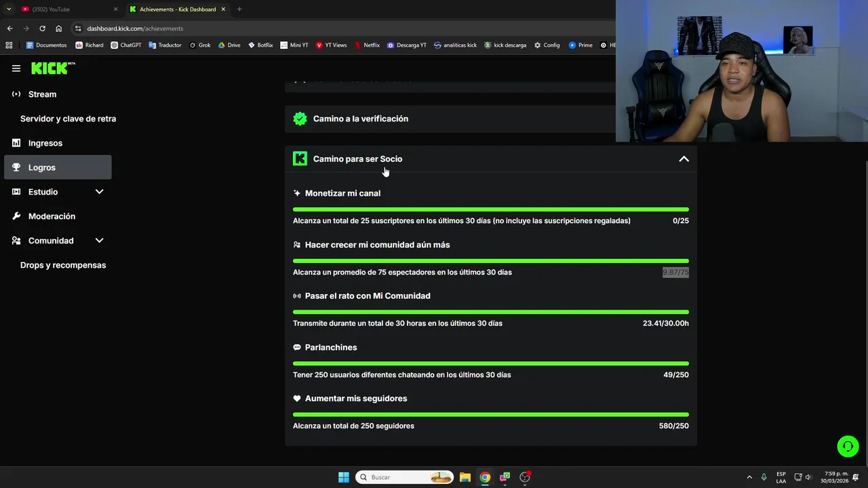
Task: Click the Chrome taskbar icon
Action: tap(485, 477)
